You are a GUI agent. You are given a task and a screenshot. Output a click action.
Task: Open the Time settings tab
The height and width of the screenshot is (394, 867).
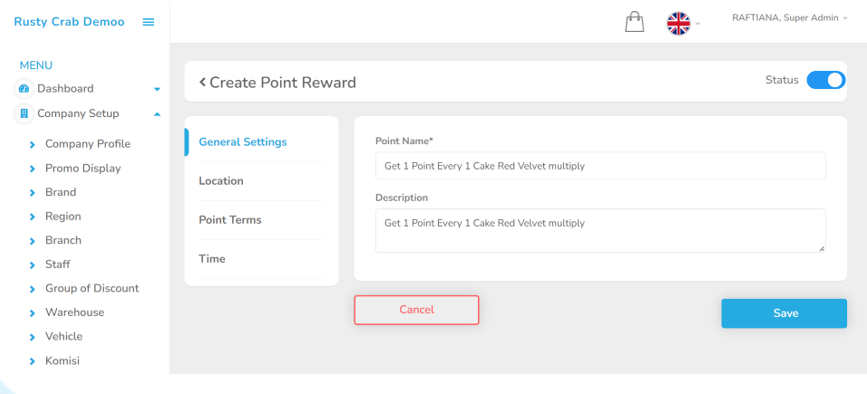point(212,259)
